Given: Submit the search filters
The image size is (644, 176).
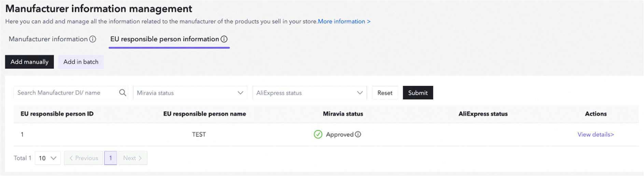Looking at the screenshot, I should tap(418, 93).
